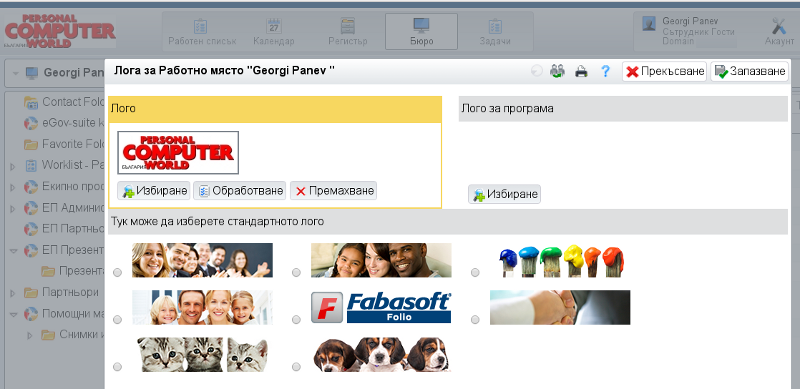Image resolution: width=800 pixels, height=389 pixels.
Task: Open the Georgi Panev desk dropdown arrow
Action: (16, 73)
